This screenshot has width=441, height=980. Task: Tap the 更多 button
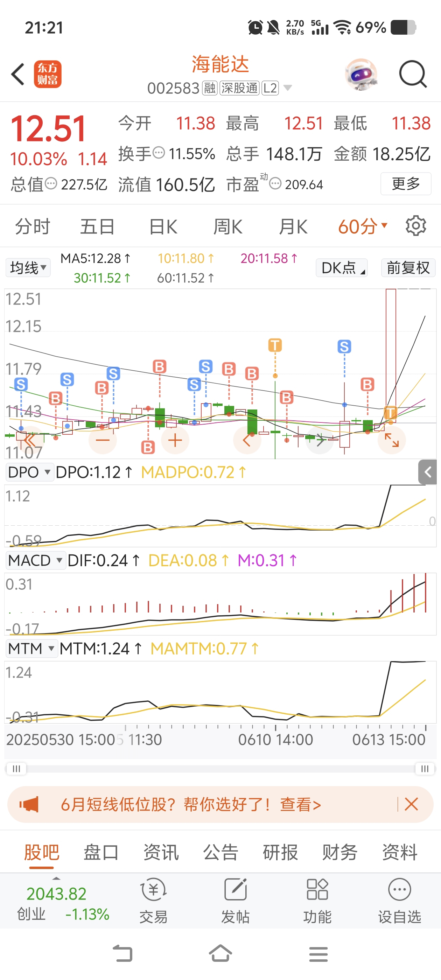[x=406, y=184]
